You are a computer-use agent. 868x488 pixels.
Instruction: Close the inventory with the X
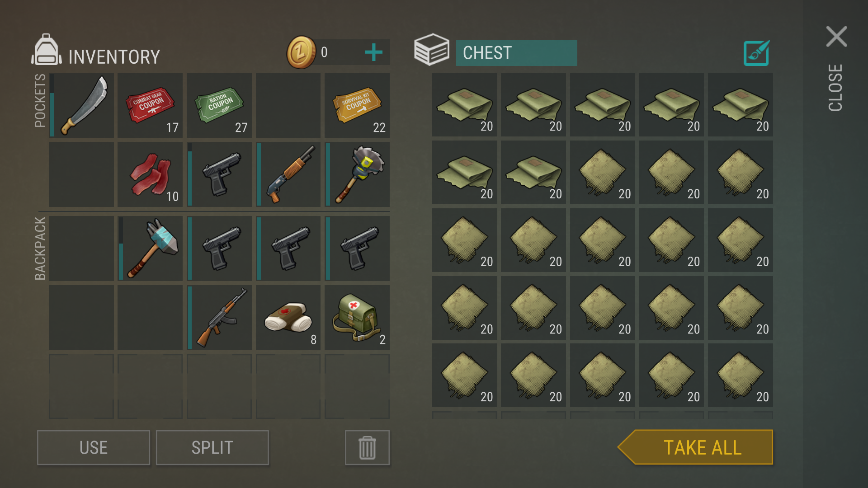(836, 37)
